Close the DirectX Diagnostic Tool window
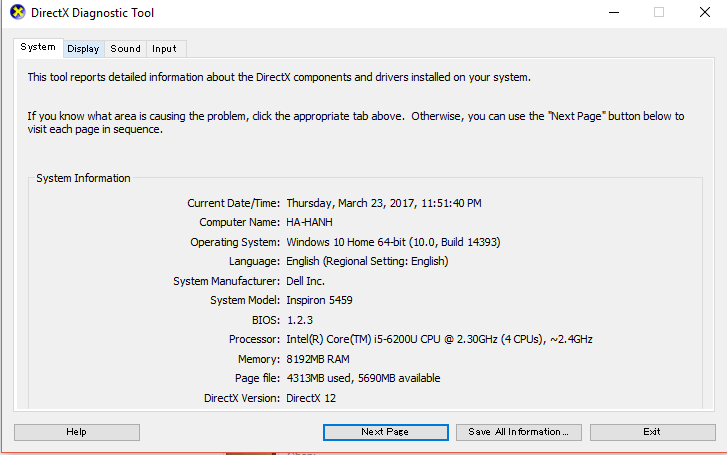Image resolution: width=727 pixels, height=455 pixels. pyautogui.click(x=705, y=13)
